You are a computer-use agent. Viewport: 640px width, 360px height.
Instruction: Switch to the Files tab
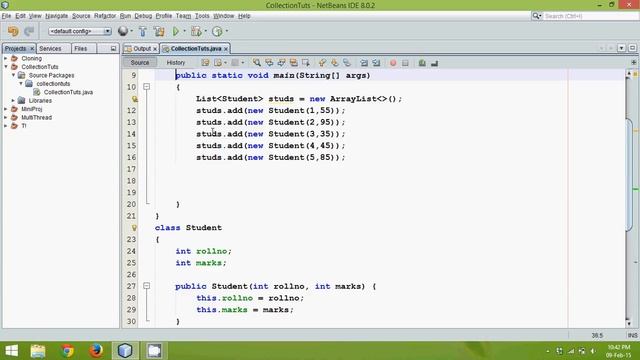pyautogui.click(x=80, y=49)
